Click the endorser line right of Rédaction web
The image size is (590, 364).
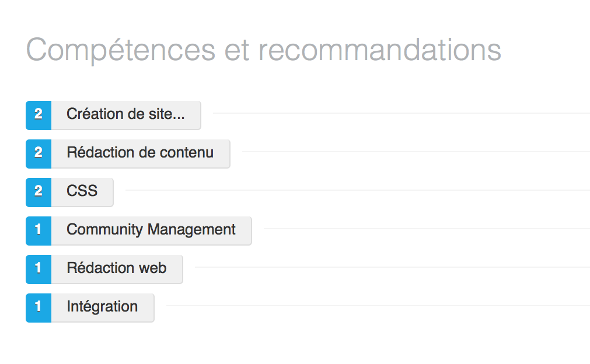[x=392, y=267]
